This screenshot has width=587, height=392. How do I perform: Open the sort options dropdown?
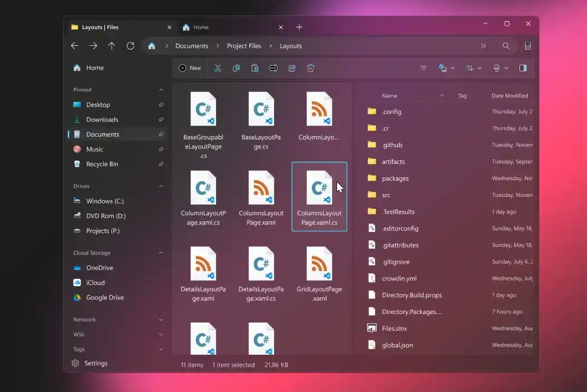[x=474, y=68]
